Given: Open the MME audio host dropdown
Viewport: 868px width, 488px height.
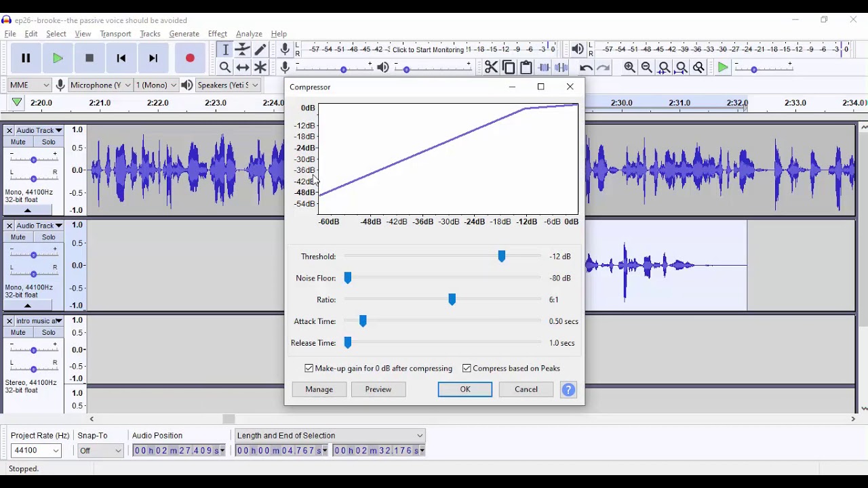Looking at the screenshot, I should 29,85.
